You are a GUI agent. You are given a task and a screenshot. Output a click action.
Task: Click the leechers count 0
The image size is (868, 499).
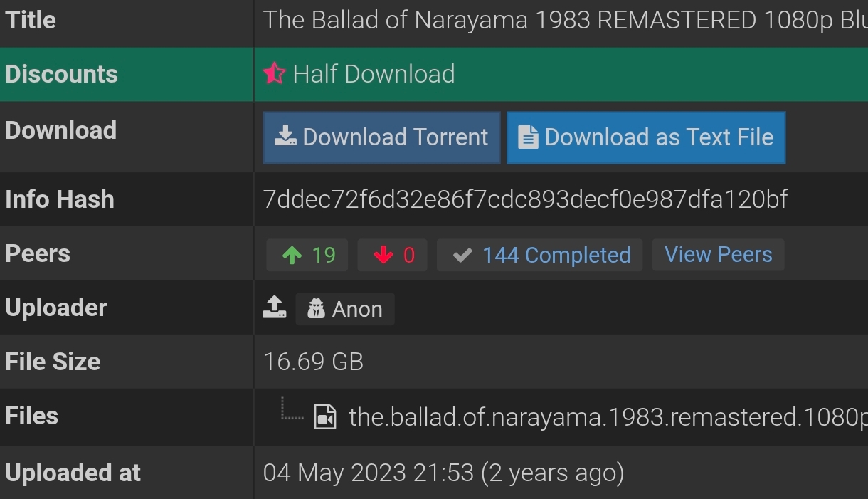pyautogui.click(x=409, y=255)
